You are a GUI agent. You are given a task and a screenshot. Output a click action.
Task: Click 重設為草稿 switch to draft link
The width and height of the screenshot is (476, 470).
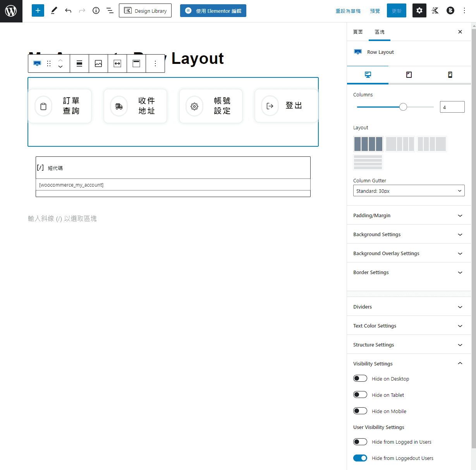348,11
